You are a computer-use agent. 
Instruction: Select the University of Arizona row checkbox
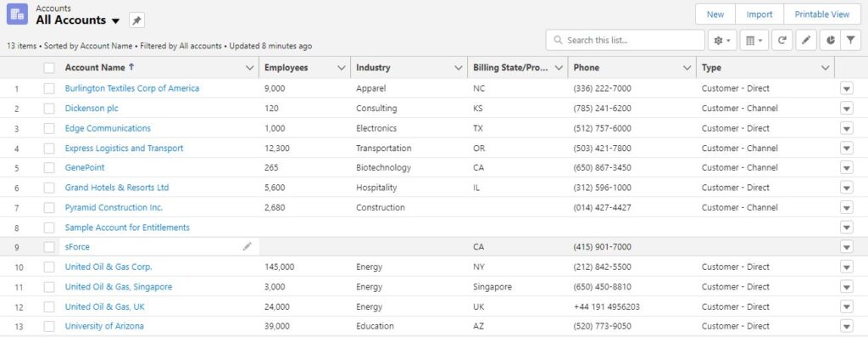click(49, 327)
